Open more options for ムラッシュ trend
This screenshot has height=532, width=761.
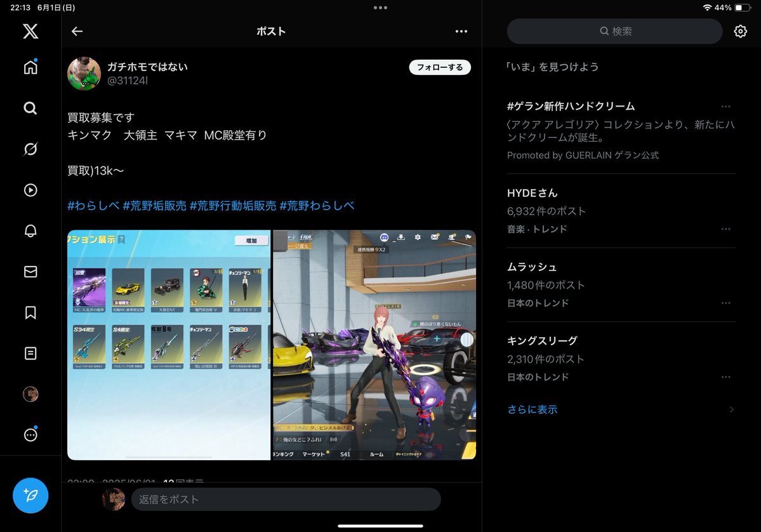726,303
